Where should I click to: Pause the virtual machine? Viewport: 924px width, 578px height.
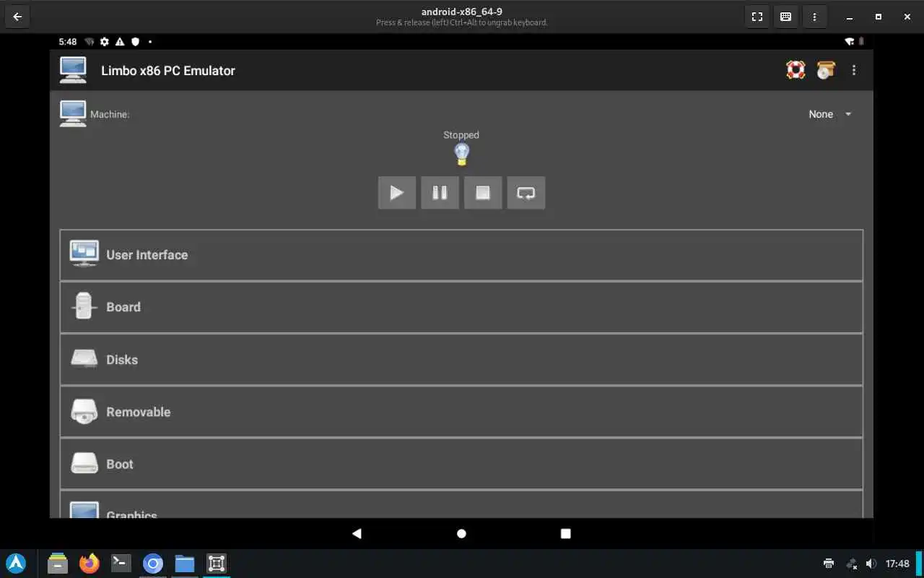coord(440,193)
